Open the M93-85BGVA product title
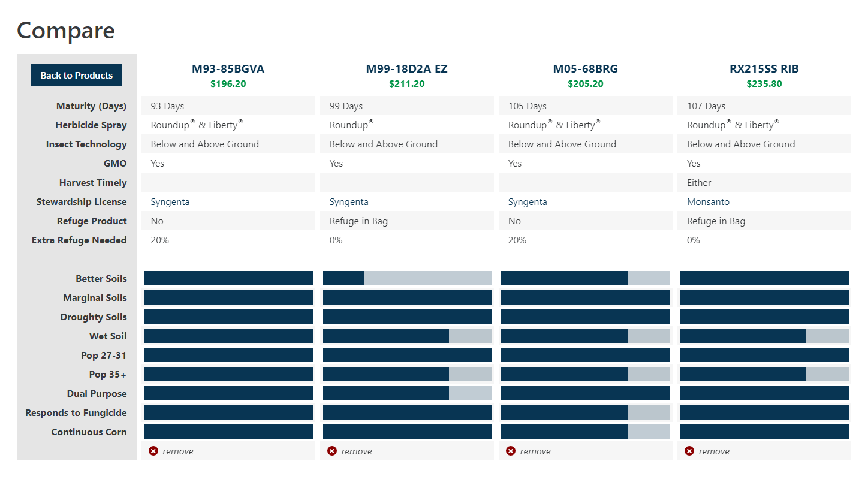The height and width of the screenshot is (479, 868). 228,69
